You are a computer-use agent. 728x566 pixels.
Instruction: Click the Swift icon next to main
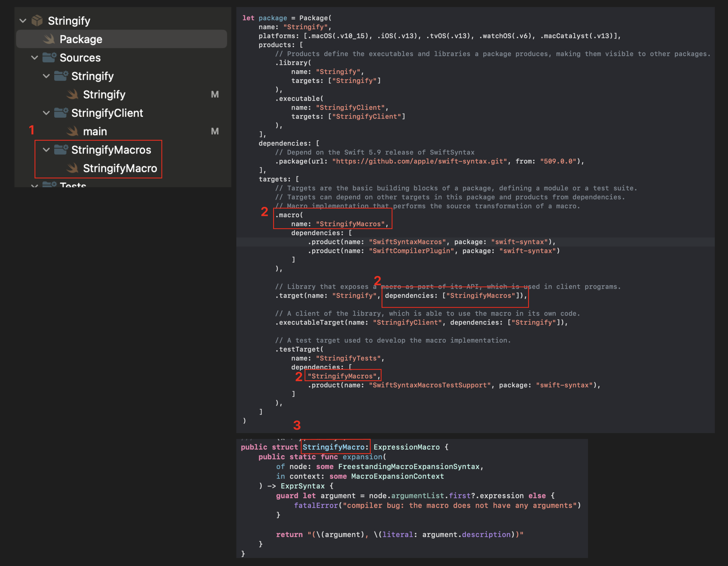pyautogui.click(x=72, y=131)
